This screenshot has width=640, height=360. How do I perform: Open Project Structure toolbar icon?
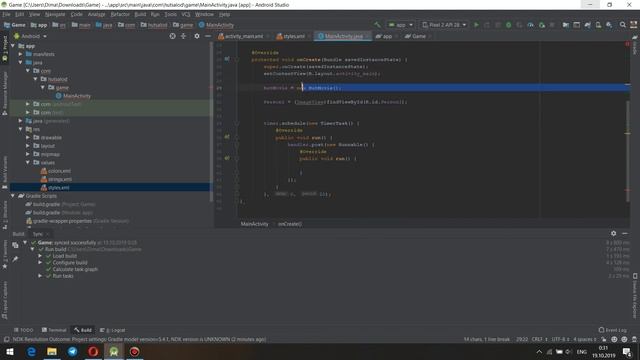(x=566, y=25)
